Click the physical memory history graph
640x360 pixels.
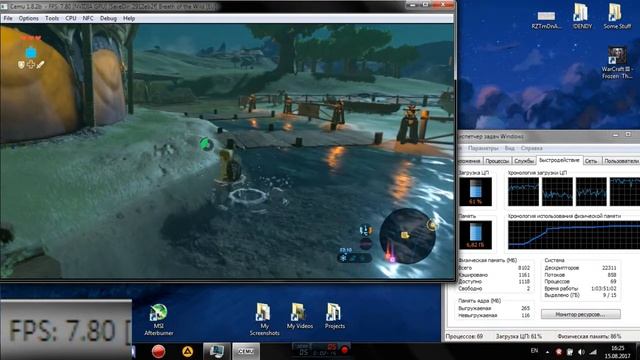(x=574, y=235)
